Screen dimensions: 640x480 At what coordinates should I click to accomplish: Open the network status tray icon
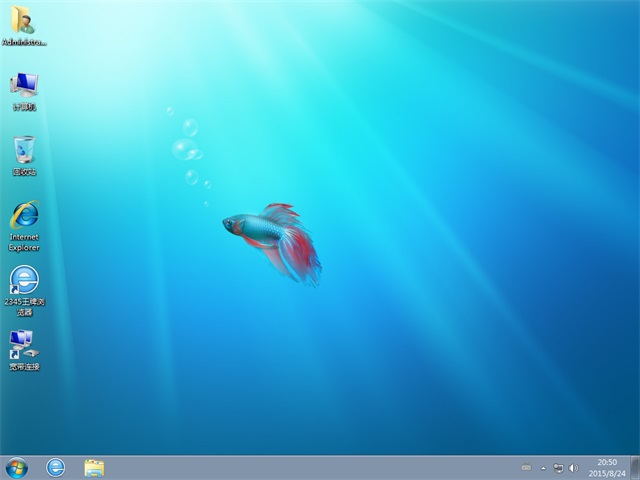coord(558,468)
